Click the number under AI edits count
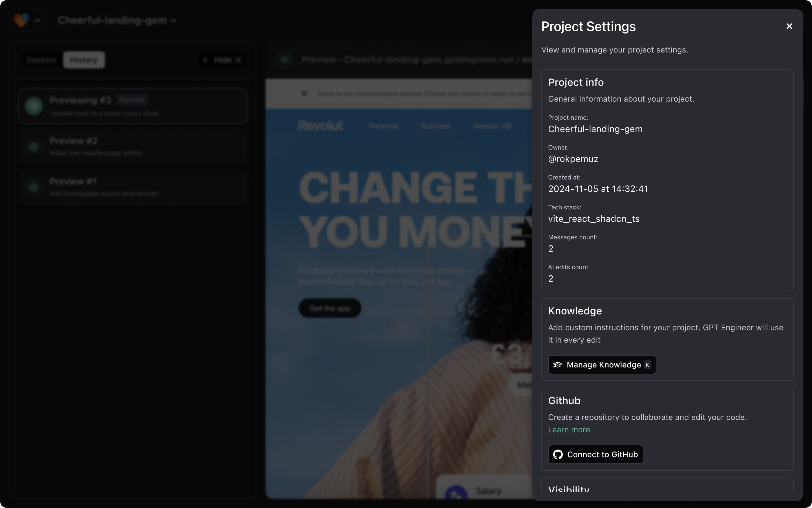The image size is (812, 508). 551,279
